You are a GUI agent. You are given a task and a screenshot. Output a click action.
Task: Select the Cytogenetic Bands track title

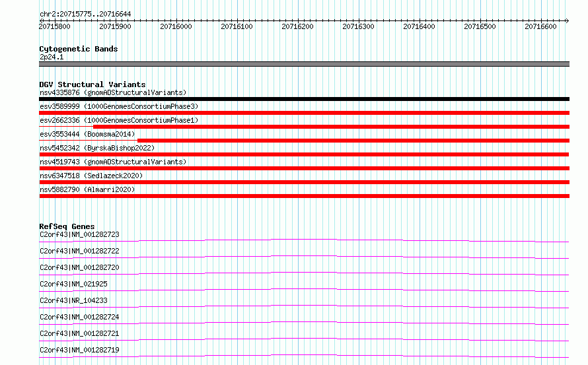coord(79,49)
